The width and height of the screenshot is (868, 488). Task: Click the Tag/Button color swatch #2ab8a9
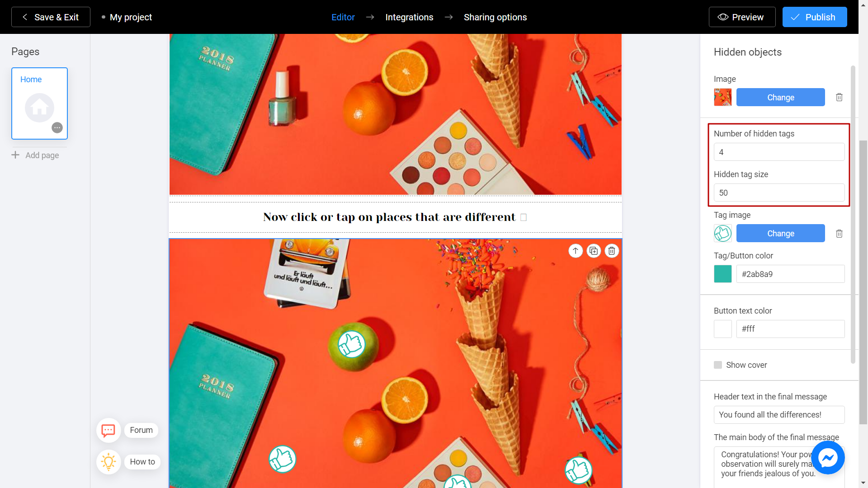click(x=723, y=274)
